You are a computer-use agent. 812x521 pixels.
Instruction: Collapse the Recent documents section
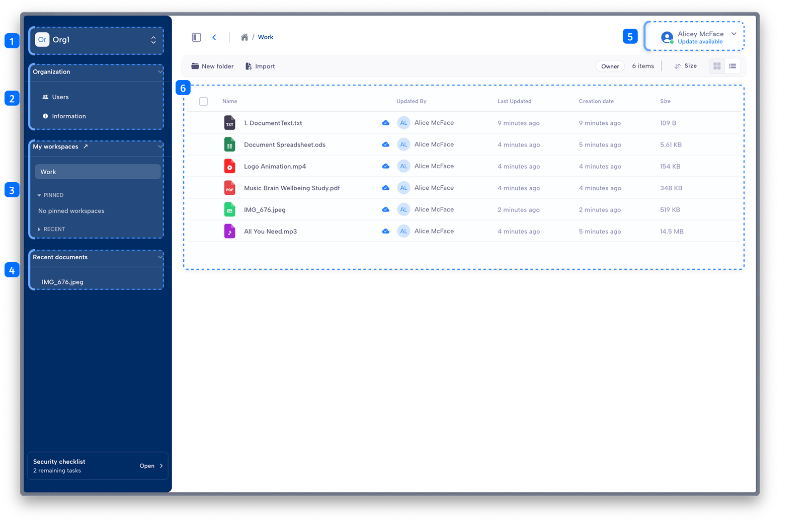(x=160, y=257)
